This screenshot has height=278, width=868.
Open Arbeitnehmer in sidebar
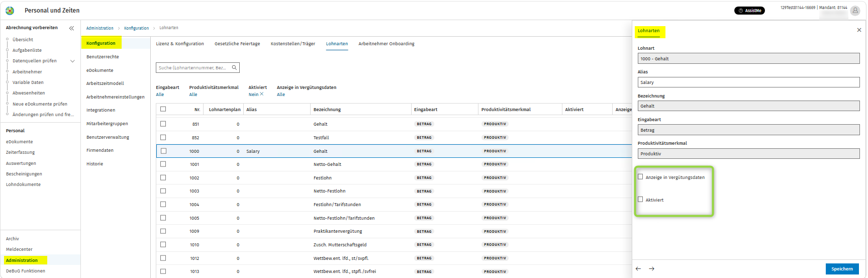click(x=27, y=72)
